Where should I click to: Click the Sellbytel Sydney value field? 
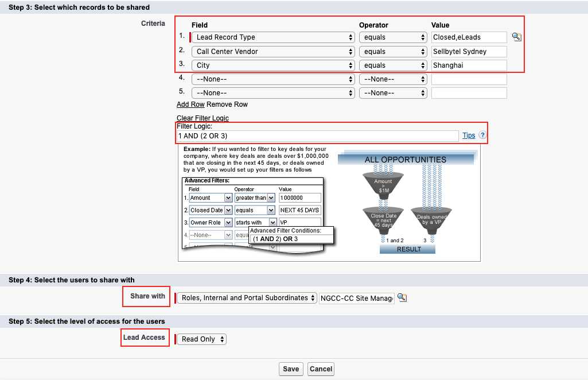coord(469,52)
